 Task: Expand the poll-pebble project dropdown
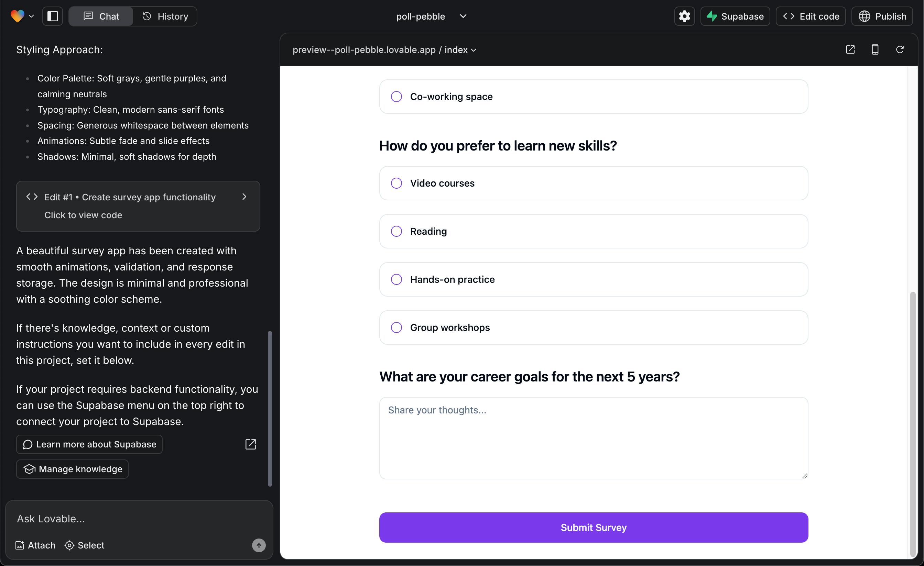tap(463, 16)
